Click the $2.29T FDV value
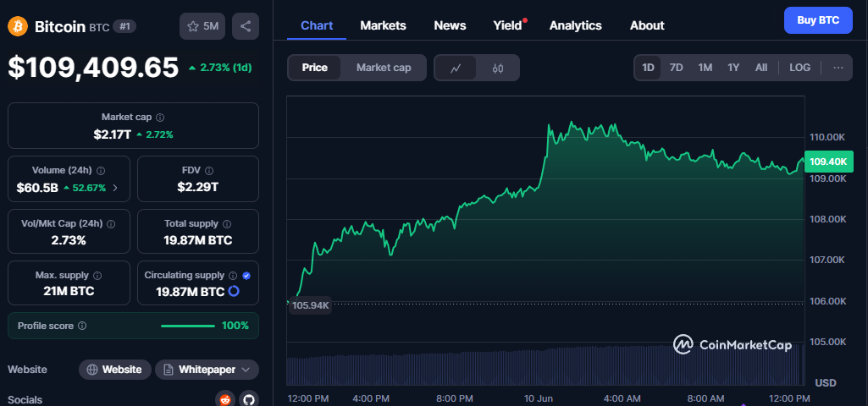Image resolution: width=868 pixels, height=406 pixels. [x=197, y=188]
